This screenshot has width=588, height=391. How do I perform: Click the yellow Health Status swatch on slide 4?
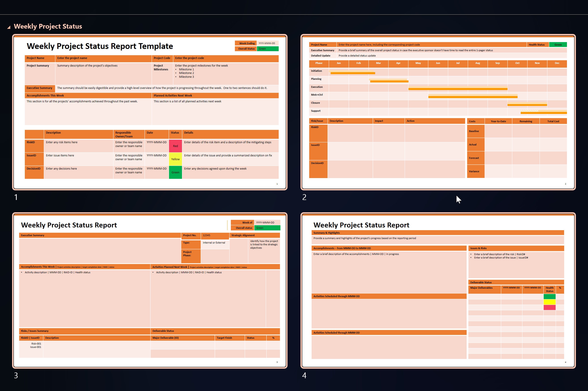[549, 302]
